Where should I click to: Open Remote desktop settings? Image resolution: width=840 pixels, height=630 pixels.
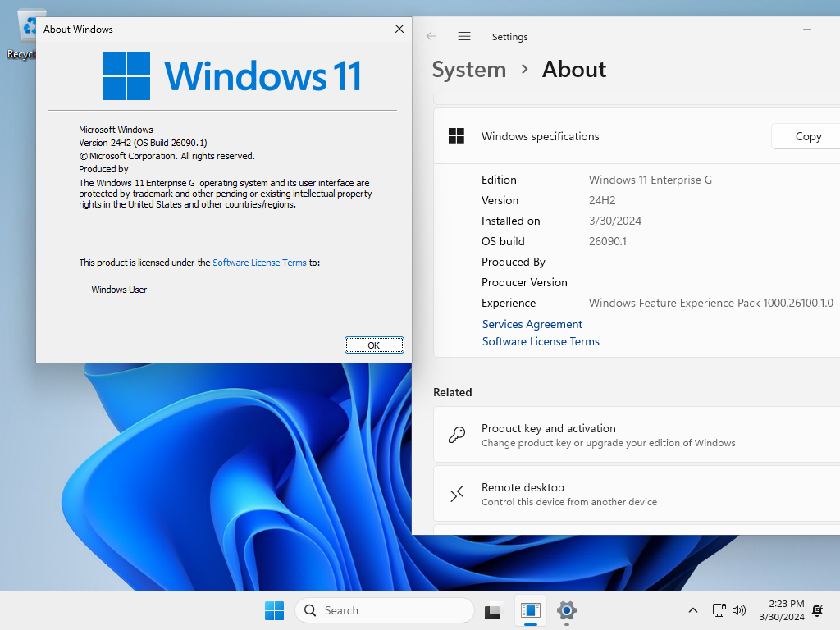coord(637,493)
